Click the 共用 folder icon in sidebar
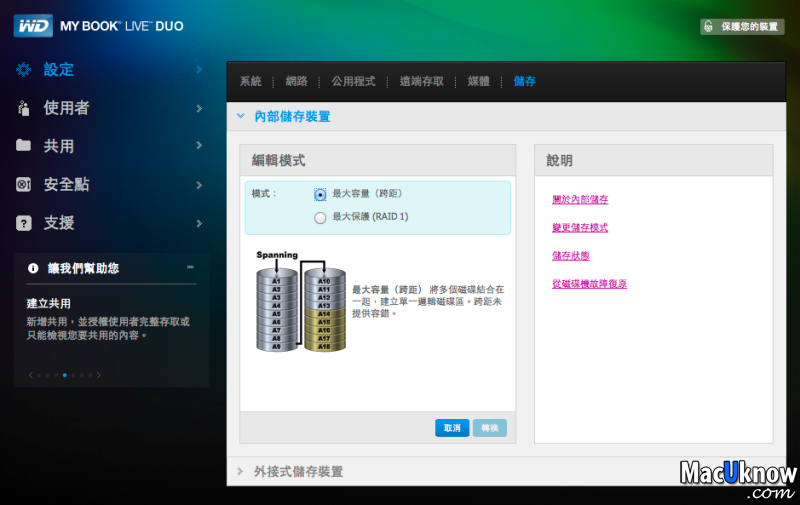800x505 pixels. 23,145
